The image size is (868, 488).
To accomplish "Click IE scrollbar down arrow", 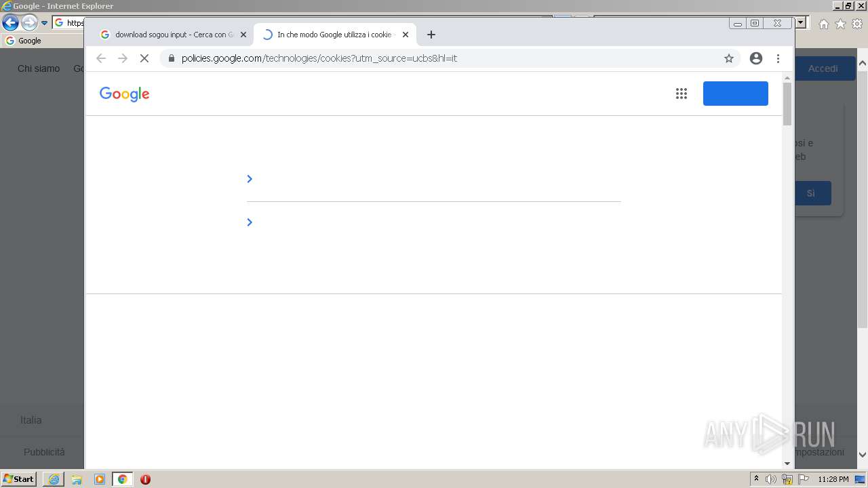I will tap(863, 455).
